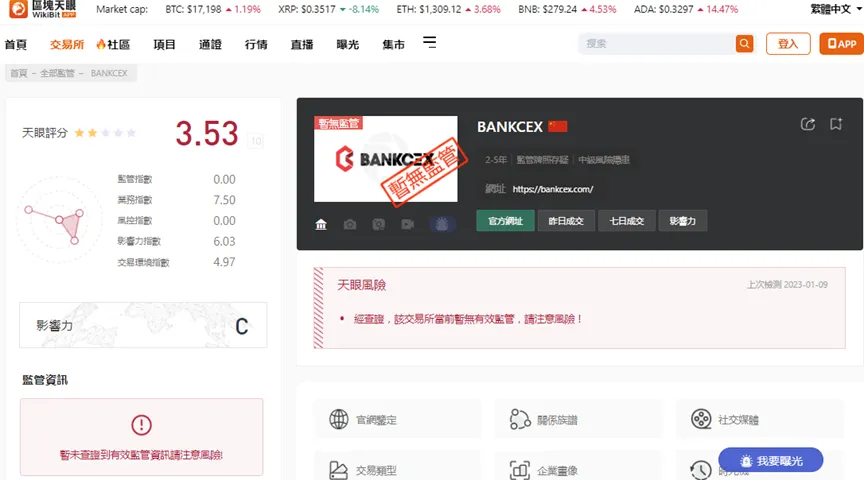Click the 登入 login button
Viewport: 864px width, 480px height.
click(788, 44)
